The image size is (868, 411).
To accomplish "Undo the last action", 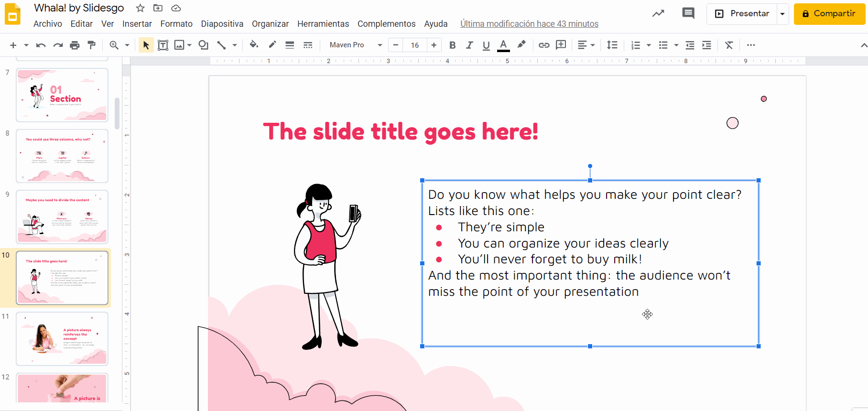I will [41, 45].
